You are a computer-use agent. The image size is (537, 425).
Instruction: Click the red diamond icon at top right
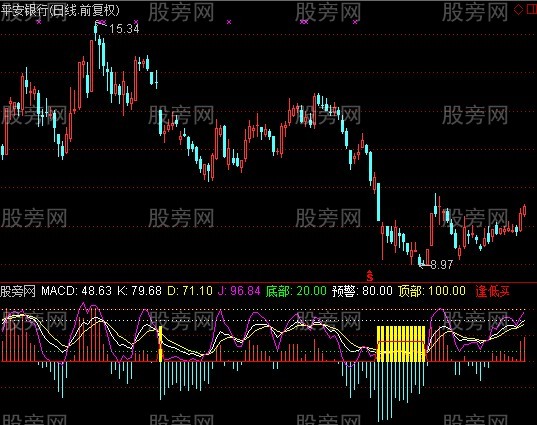coord(518,10)
